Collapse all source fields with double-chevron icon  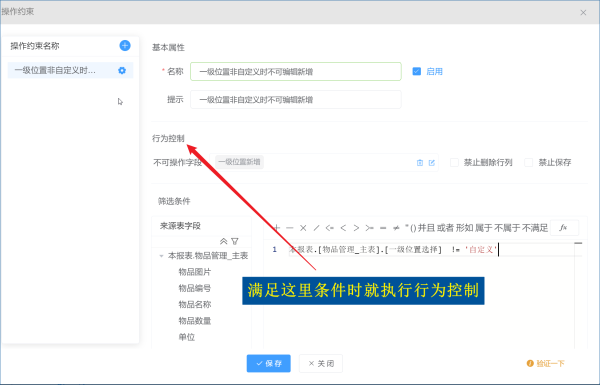(223, 241)
